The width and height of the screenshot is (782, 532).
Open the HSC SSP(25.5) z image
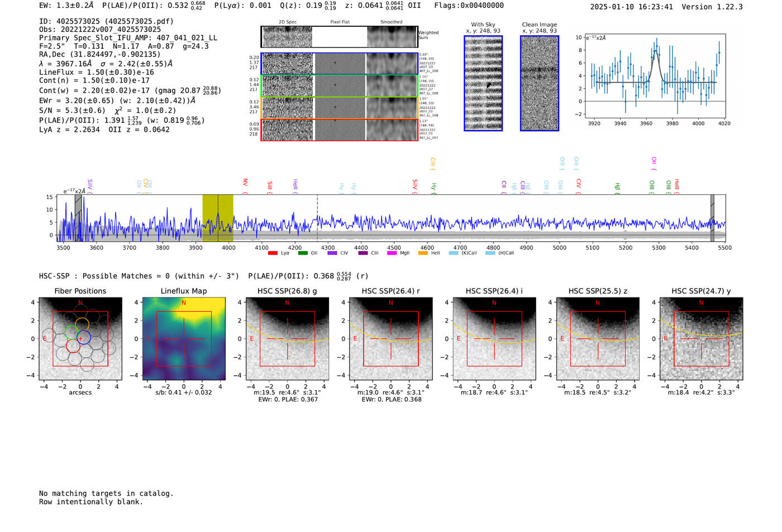click(x=598, y=339)
